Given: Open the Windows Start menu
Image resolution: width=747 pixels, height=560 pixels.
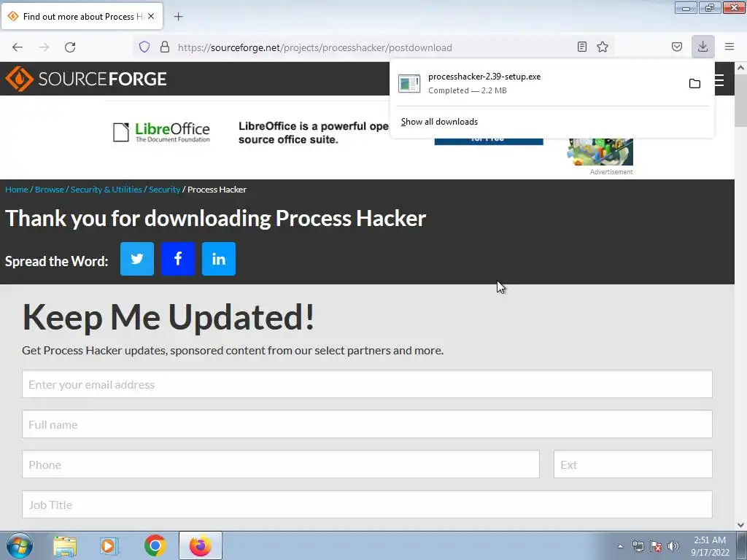Looking at the screenshot, I should [x=20, y=545].
